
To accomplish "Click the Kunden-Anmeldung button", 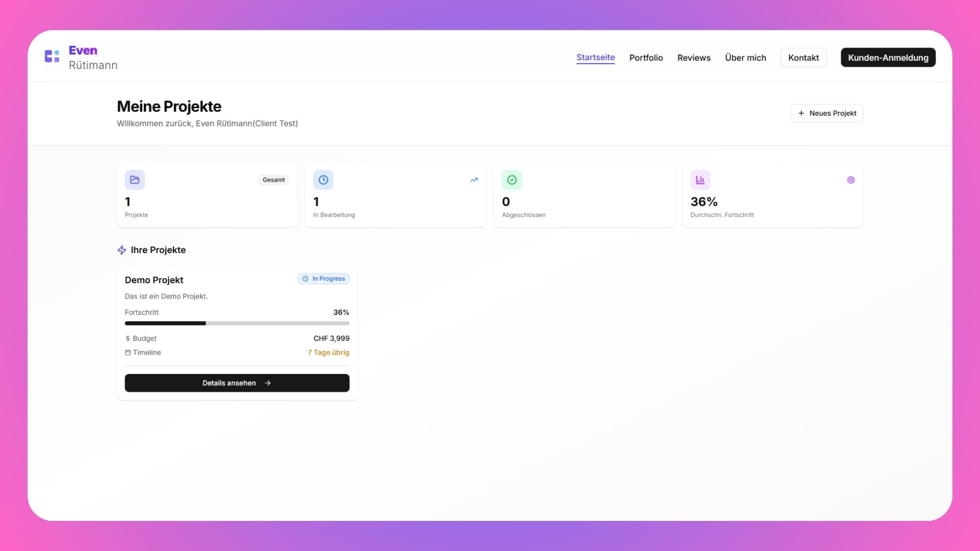I will point(888,57).
